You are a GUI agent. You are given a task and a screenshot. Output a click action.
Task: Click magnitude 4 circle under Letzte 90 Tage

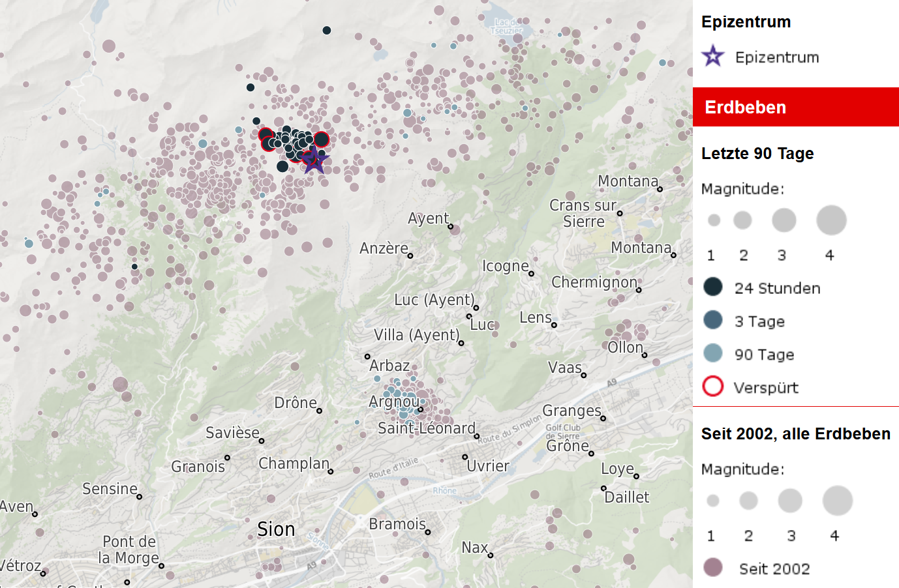[x=831, y=220]
